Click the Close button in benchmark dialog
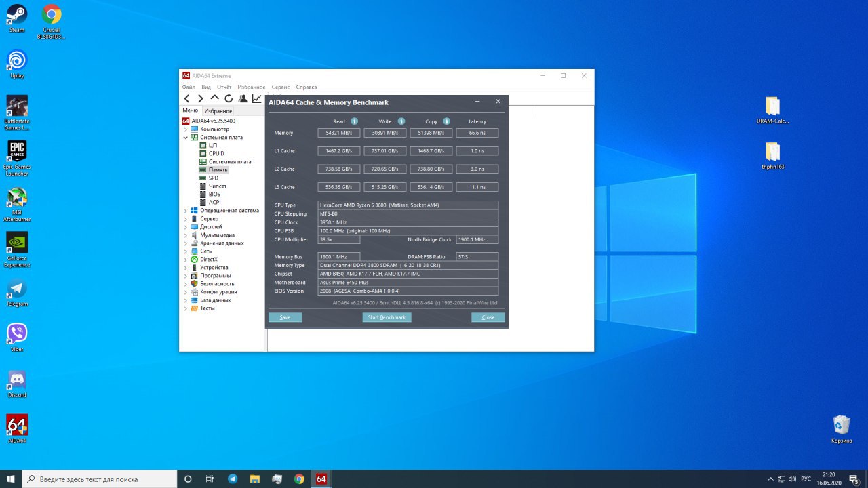Viewport: 868px width, 488px height. point(488,317)
